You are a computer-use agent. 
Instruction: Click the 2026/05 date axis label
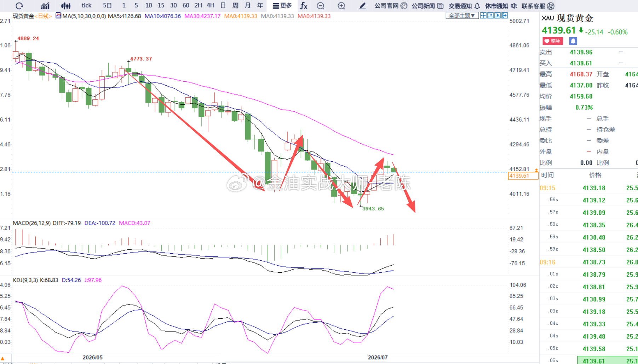[x=93, y=358]
